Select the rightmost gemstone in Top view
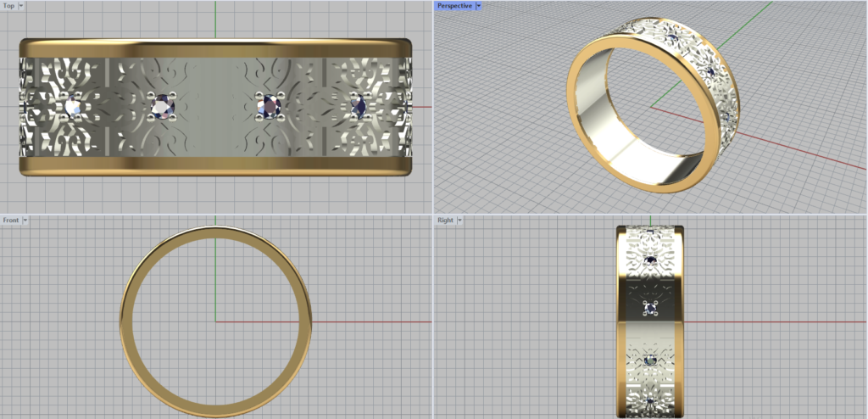Viewport: 868px width, 419px height. (358, 107)
